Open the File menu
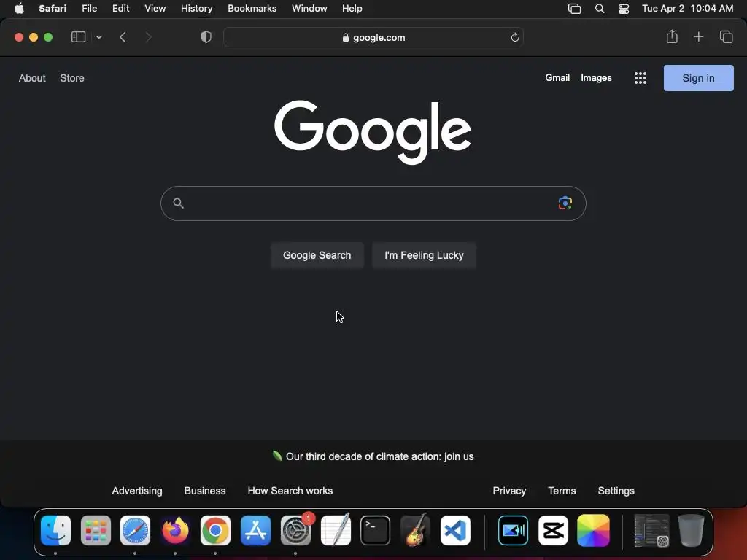This screenshot has width=747, height=560. [x=89, y=9]
